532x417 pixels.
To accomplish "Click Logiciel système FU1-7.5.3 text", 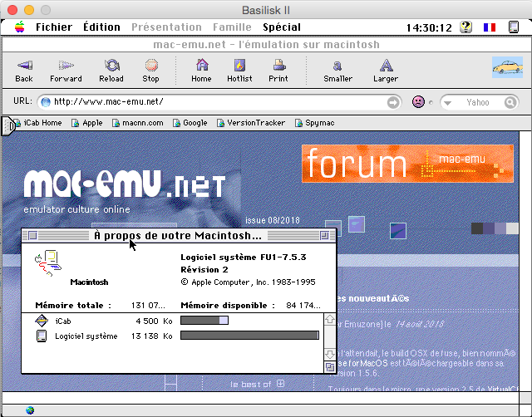I will click(244, 258).
